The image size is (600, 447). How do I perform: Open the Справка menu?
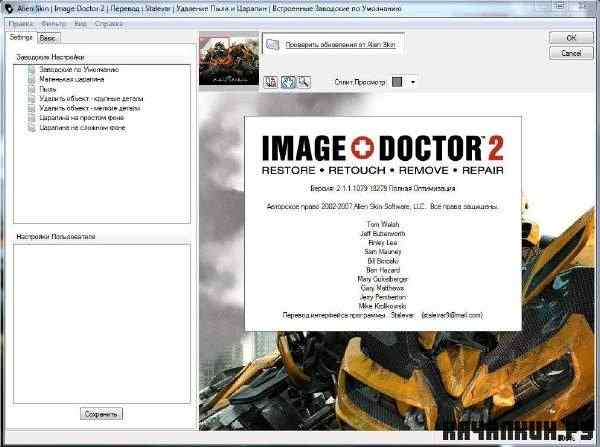109,24
